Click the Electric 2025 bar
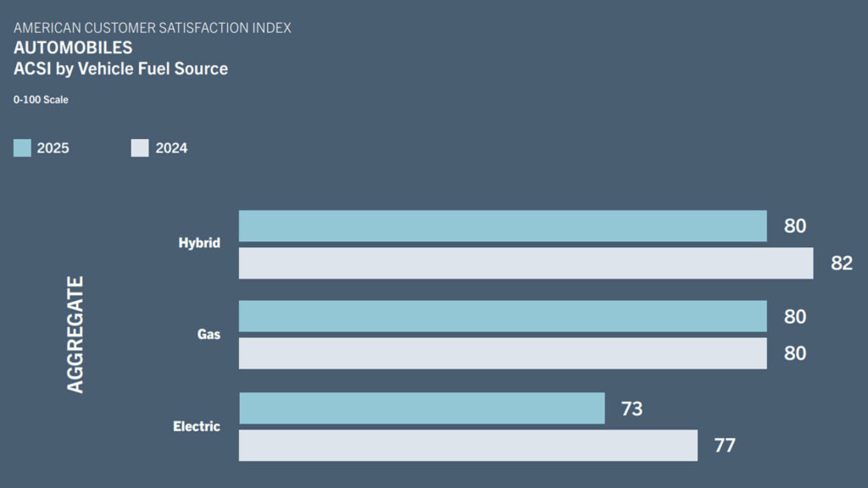The image size is (868, 488). (421, 408)
